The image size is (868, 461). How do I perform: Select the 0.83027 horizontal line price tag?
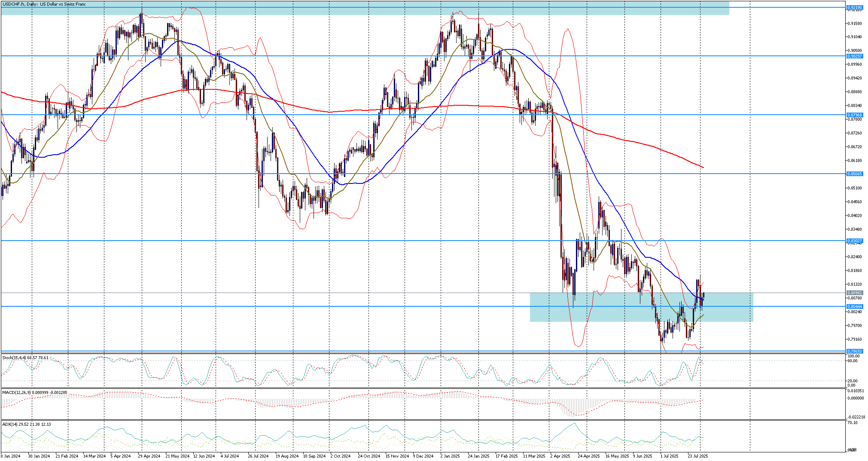854,241
